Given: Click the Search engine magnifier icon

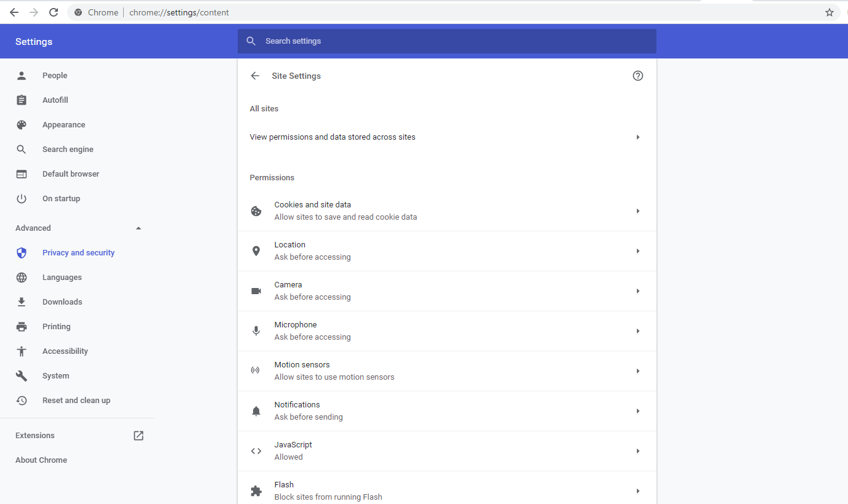Looking at the screenshot, I should 22,150.
